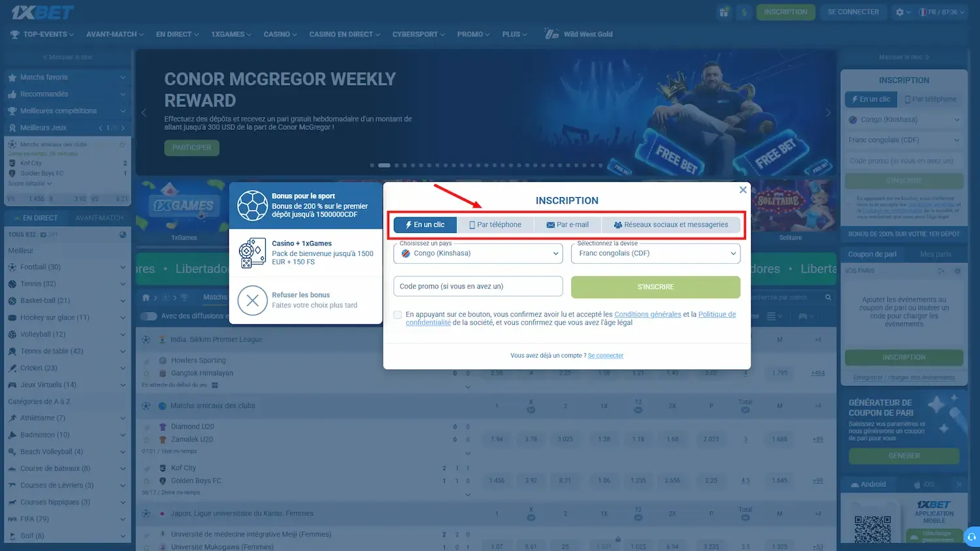980x551 pixels.
Task: Open the 'Politique de confidentialité' link
Action: click(717, 314)
